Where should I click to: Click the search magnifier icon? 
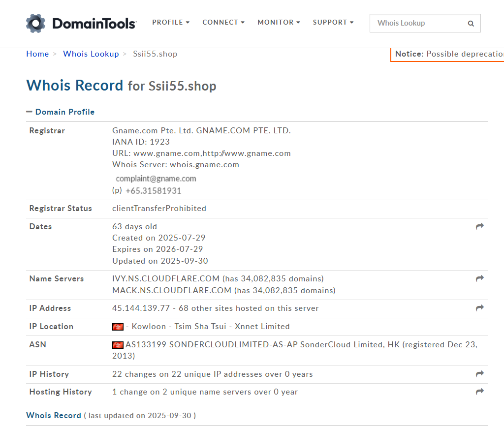(x=471, y=23)
